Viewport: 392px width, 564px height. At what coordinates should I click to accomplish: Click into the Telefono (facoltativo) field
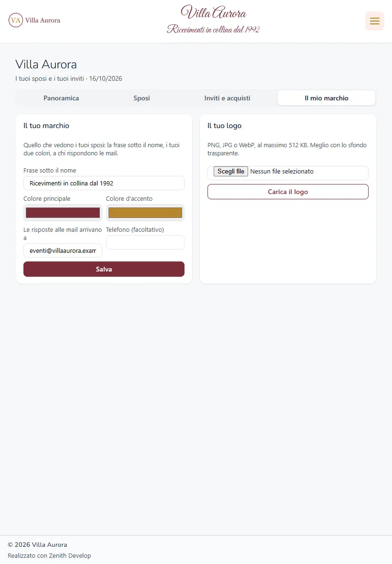pyautogui.click(x=145, y=242)
